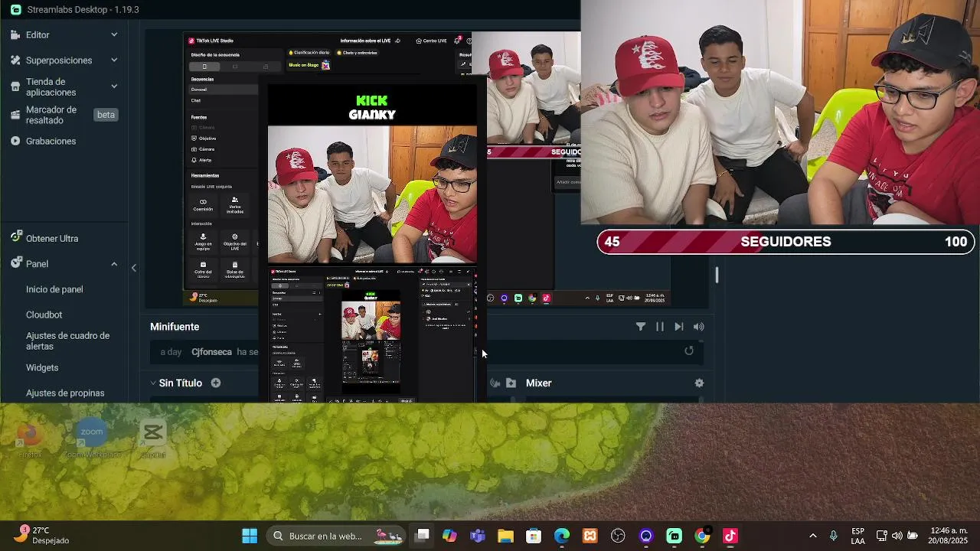Screen dimensions: 980x551
Task: Click the Superposiciones sidebar icon
Action: click(x=15, y=60)
